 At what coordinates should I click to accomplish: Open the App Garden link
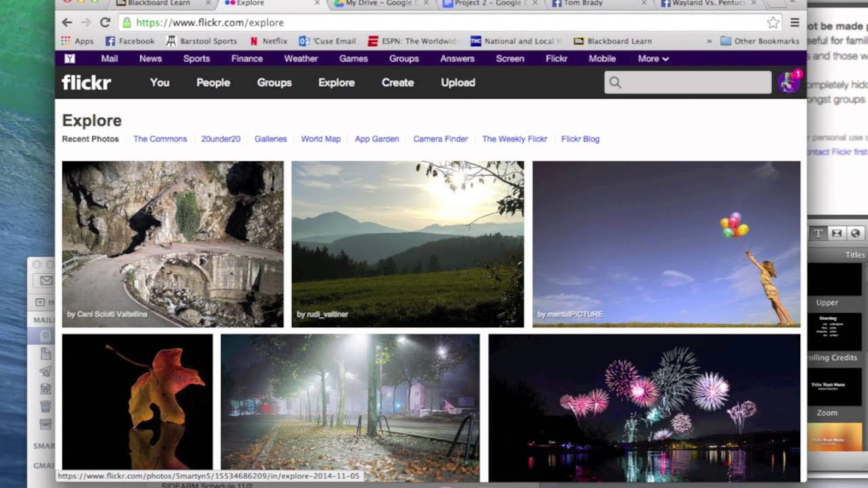(377, 139)
